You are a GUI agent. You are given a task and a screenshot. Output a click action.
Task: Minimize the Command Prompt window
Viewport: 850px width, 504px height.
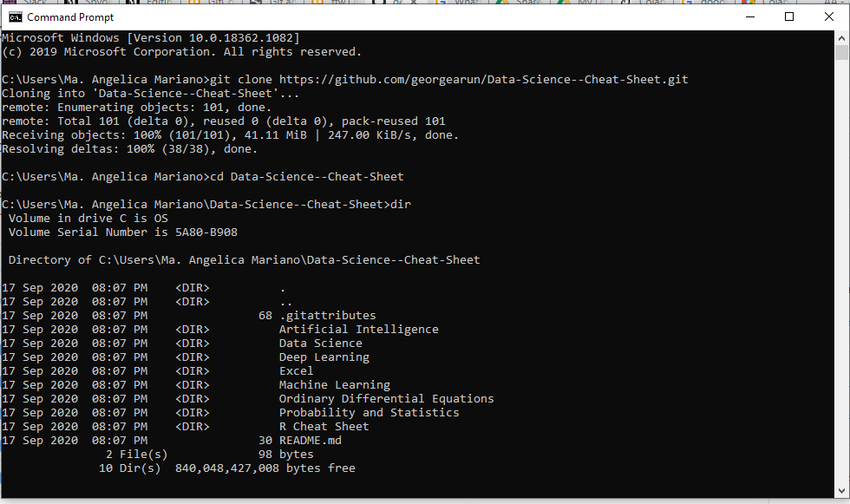point(749,16)
